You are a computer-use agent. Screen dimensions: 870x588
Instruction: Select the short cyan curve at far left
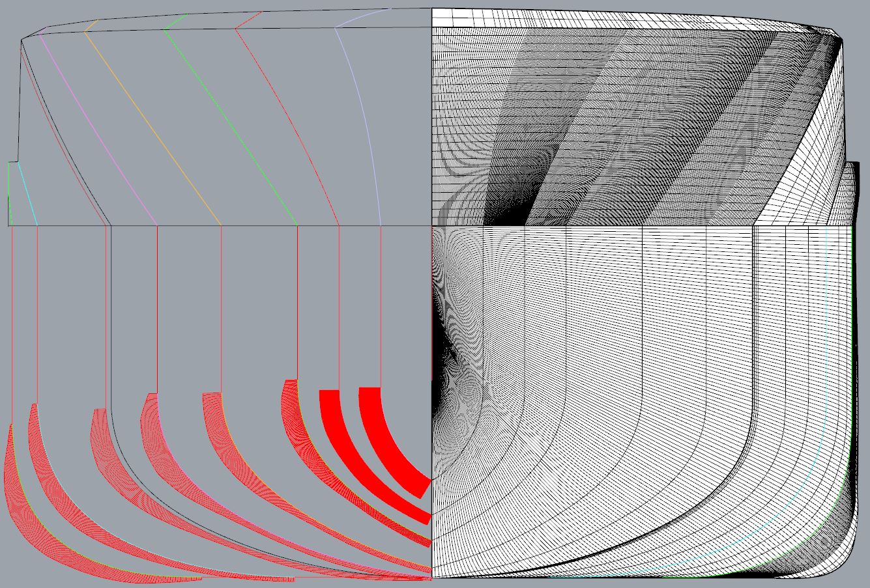[27, 193]
